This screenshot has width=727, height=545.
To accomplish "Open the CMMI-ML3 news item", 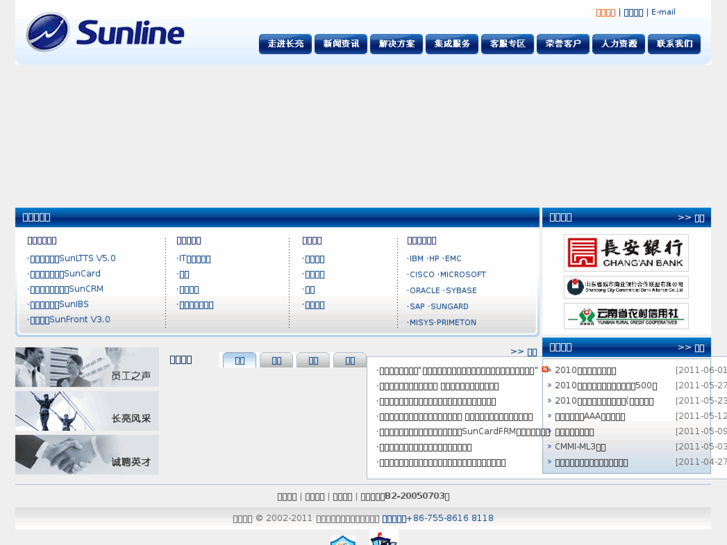I will pos(580,447).
